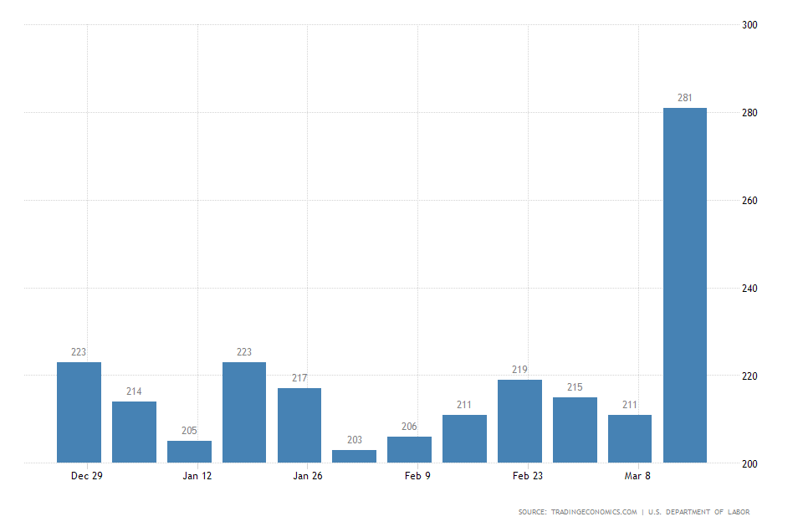Select the Mar 8 axis label
The image size is (798, 532).
point(639,475)
